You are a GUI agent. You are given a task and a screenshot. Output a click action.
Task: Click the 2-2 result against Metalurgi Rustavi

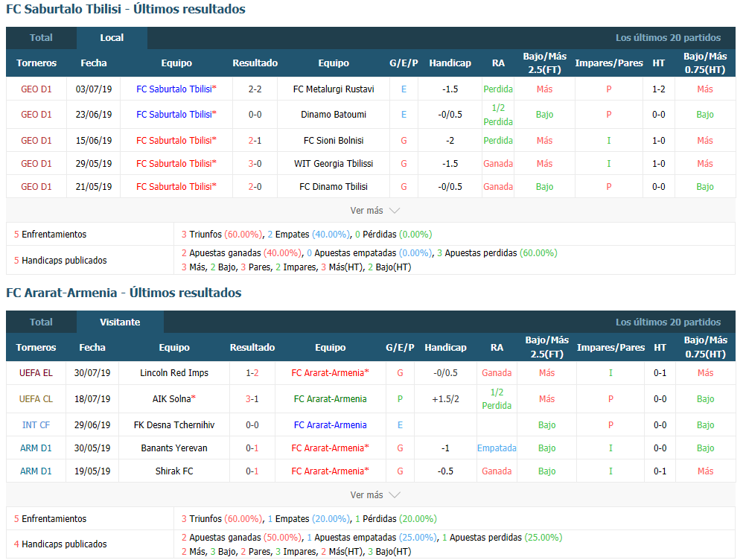(255, 89)
